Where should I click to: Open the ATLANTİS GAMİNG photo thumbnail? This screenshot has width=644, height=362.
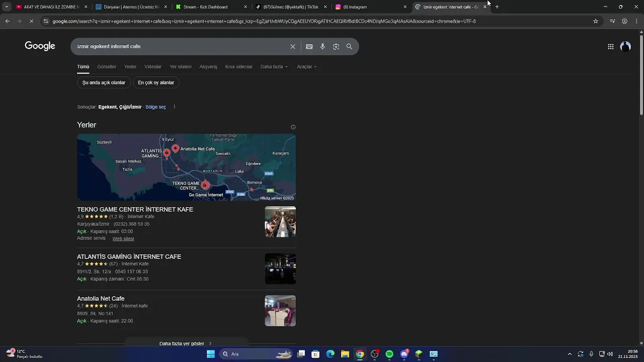[x=280, y=268]
